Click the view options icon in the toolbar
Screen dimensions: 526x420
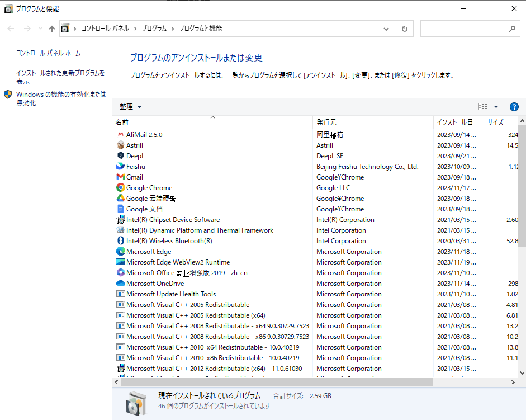coord(483,106)
